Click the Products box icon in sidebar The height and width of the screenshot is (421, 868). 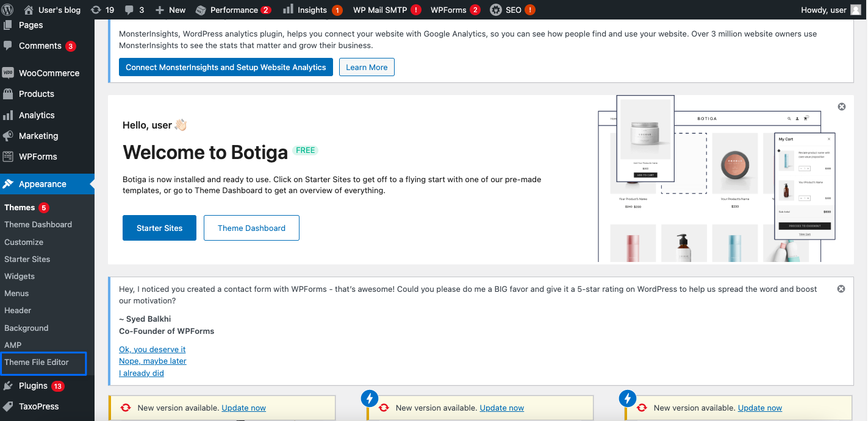click(x=8, y=94)
